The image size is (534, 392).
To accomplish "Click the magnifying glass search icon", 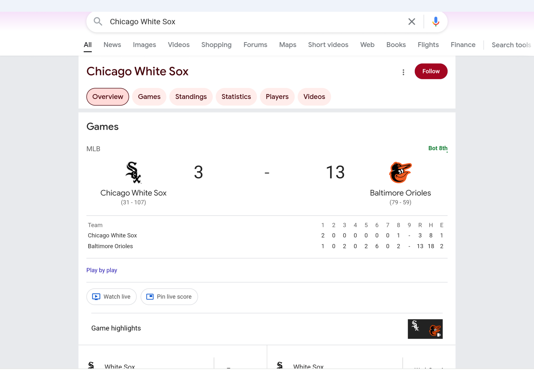I will click(x=98, y=22).
